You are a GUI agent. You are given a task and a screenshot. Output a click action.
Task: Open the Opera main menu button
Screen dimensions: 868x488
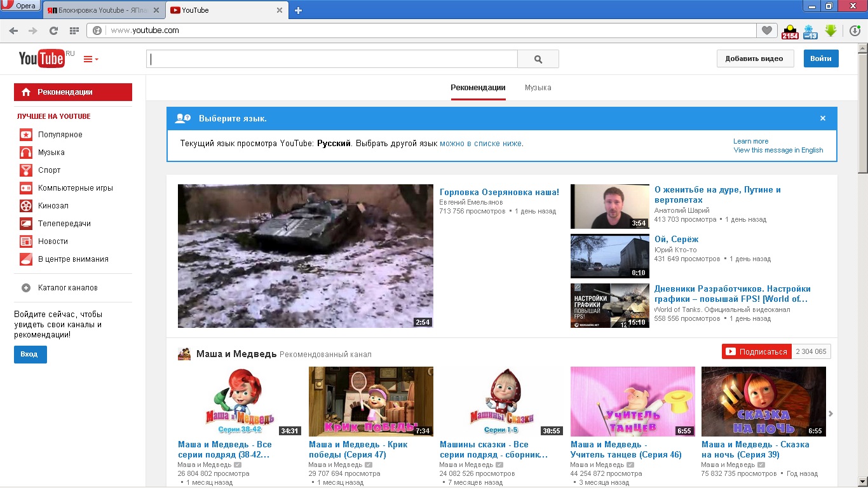point(21,6)
